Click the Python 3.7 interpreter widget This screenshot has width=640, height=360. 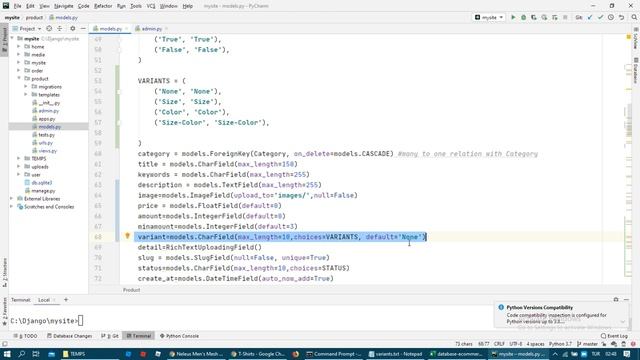click(560, 344)
